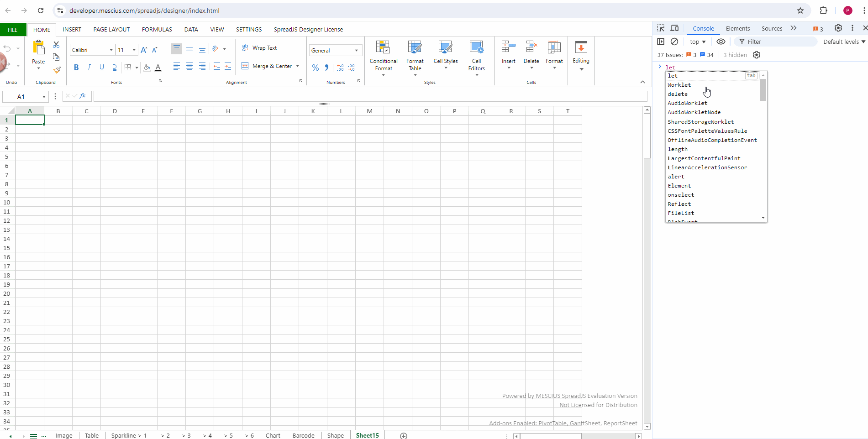The height and width of the screenshot is (439, 868).
Task: Open the Calibri font family dropdown
Action: point(111,50)
